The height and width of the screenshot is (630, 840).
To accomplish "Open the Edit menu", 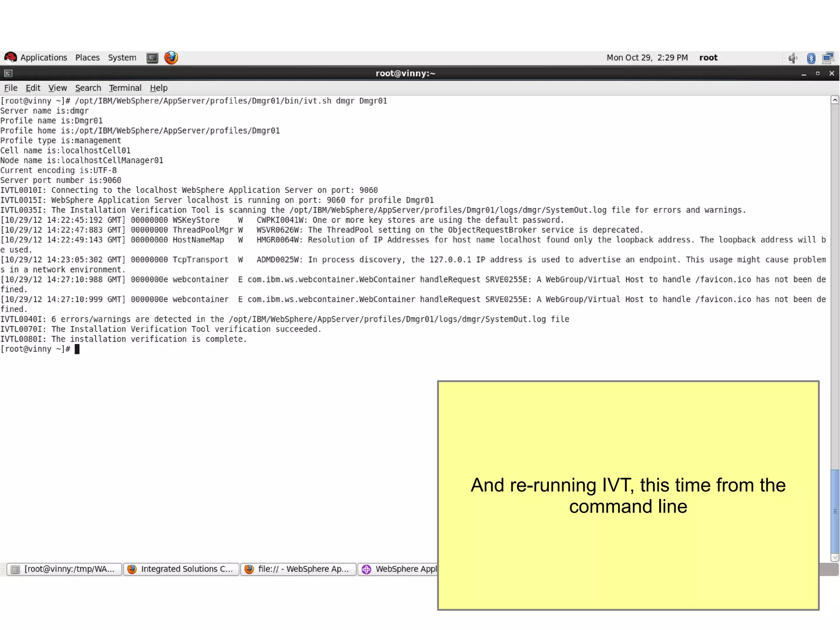I will [x=33, y=88].
